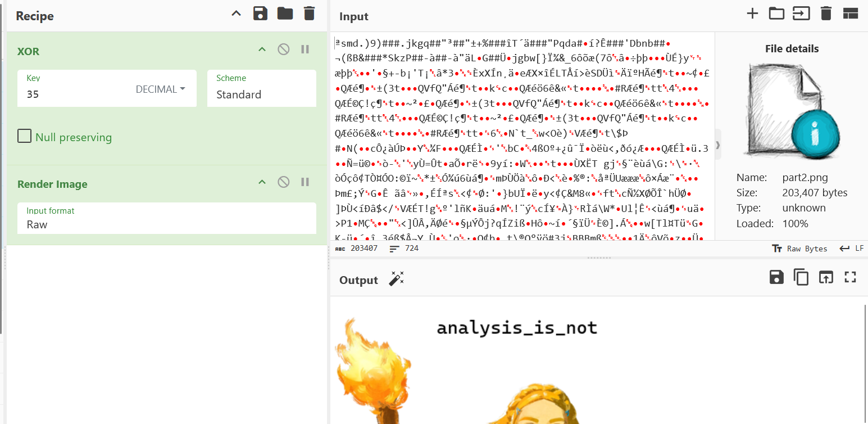868x424 pixels.
Task: Open file as input icon
Action: (x=801, y=13)
